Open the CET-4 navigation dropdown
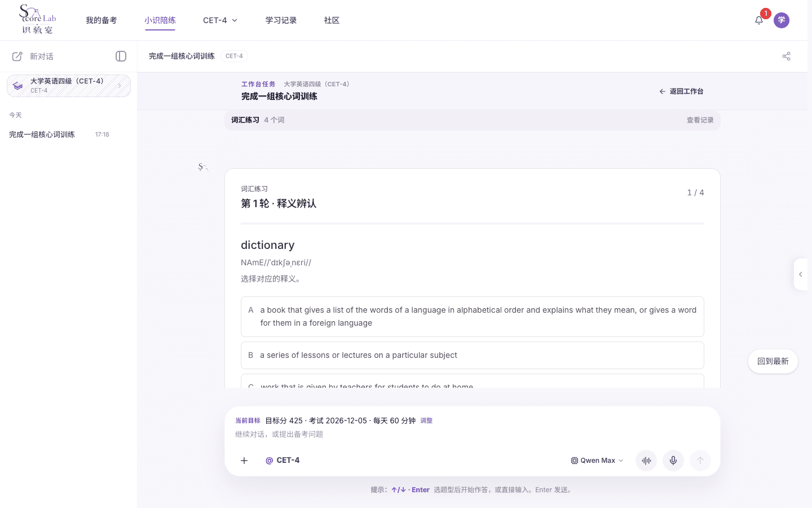 coord(220,20)
